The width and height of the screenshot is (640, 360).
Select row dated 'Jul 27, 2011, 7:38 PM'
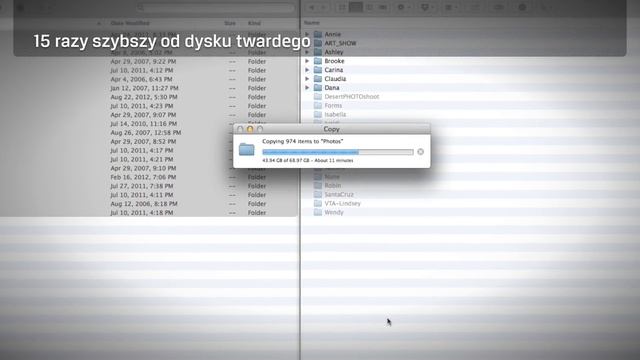tap(149, 186)
